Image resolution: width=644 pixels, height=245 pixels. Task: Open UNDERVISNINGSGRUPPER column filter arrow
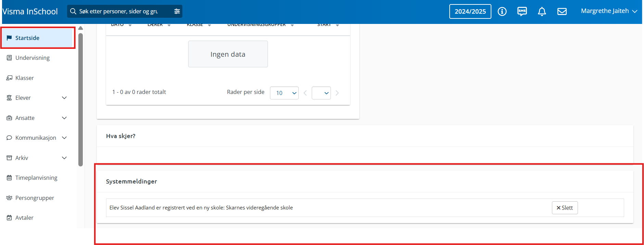[292, 25]
